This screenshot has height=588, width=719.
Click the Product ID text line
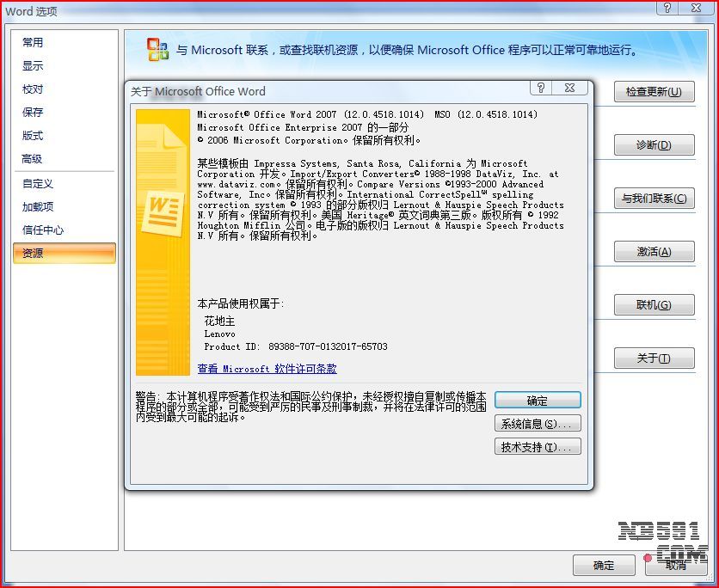coord(296,346)
